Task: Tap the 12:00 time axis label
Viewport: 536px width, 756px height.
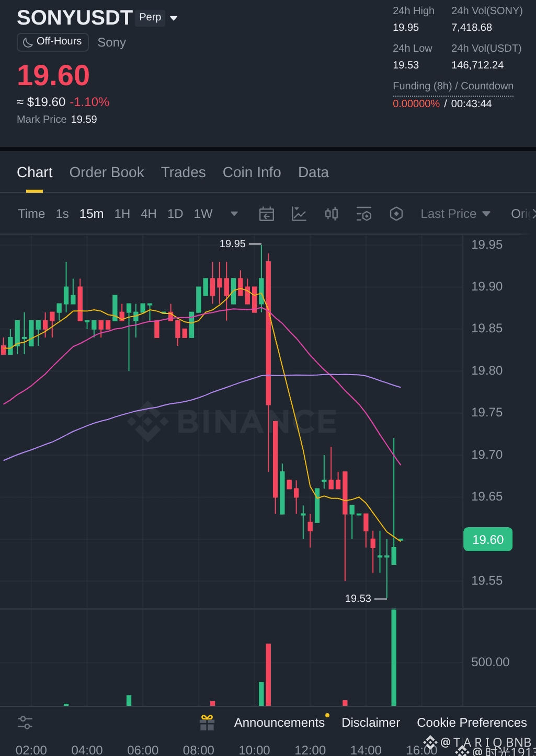Action: [310, 750]
